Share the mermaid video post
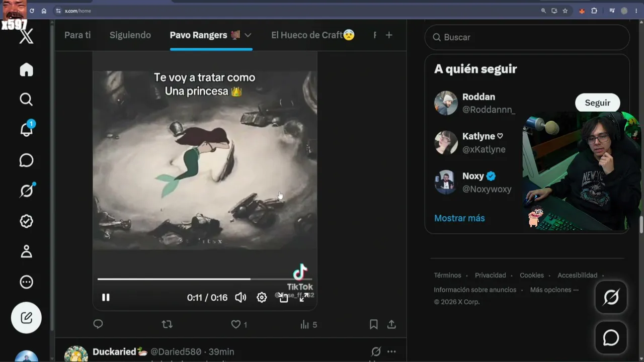 391,324
